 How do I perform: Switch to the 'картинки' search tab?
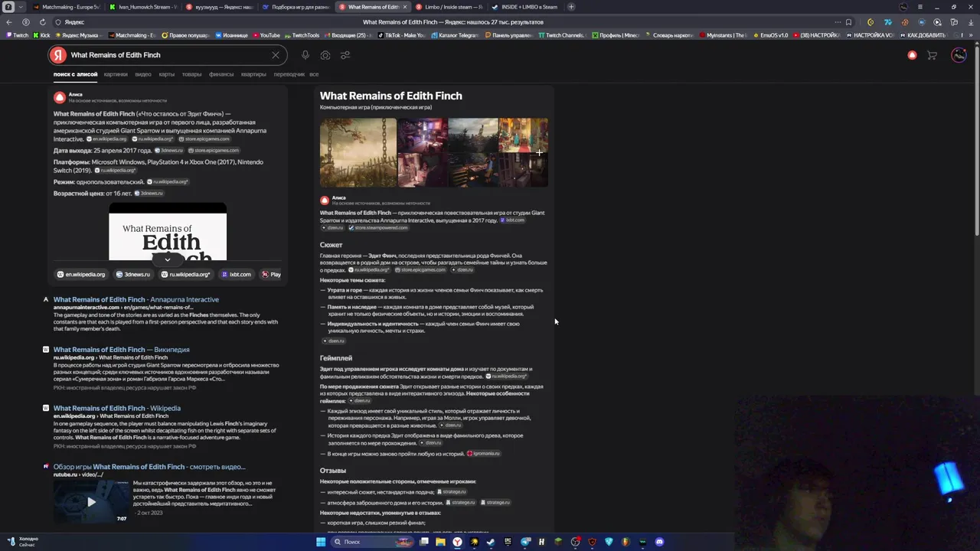click(x=116, y=74)
